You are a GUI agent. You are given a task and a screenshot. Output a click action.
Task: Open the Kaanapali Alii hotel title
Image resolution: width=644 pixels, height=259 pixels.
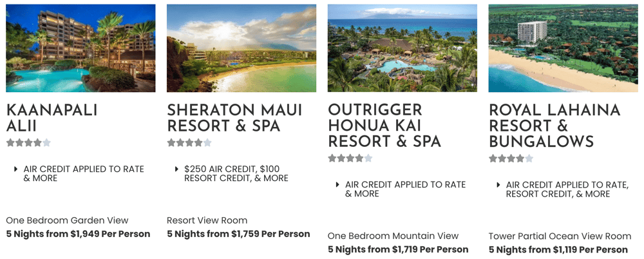tap(52, 117)
